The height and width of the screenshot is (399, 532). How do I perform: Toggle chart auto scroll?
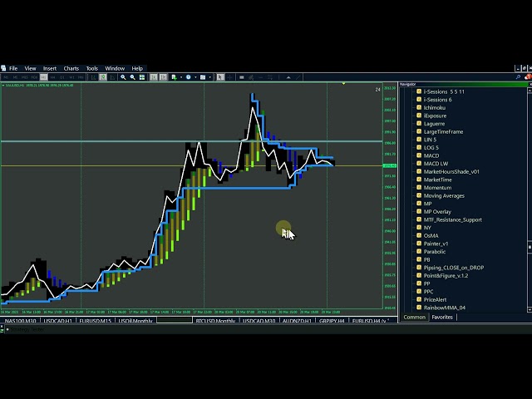click(154, 77)
